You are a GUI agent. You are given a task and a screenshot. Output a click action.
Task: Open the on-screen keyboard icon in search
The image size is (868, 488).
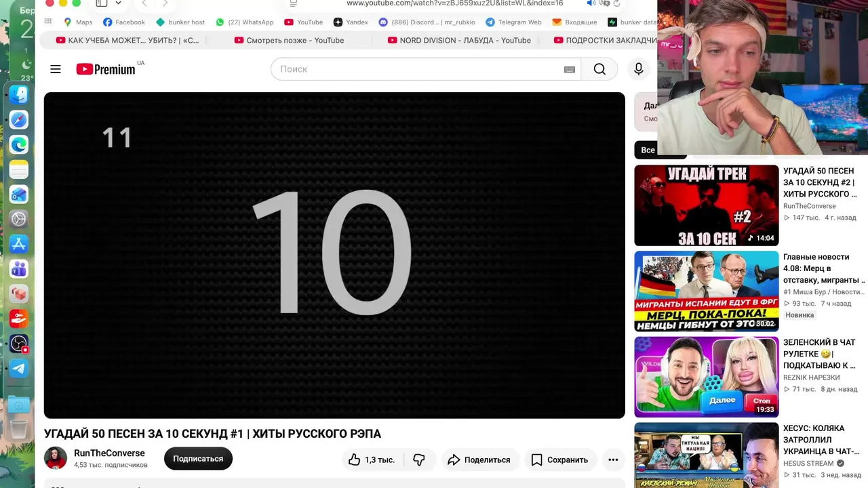pyautogui.click(x=570, y=69)
